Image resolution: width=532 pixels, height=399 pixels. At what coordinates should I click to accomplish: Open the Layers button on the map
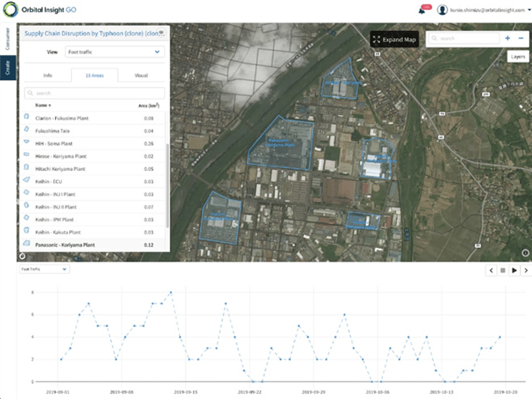click(518, 57)
